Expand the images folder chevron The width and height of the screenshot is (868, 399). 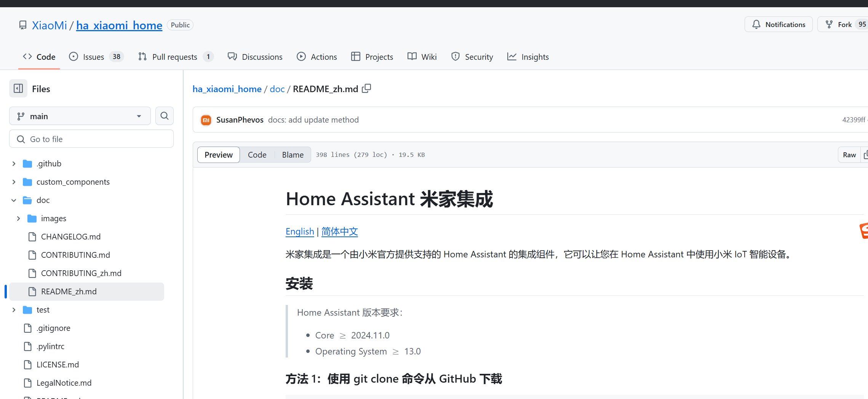click(18, 219)
